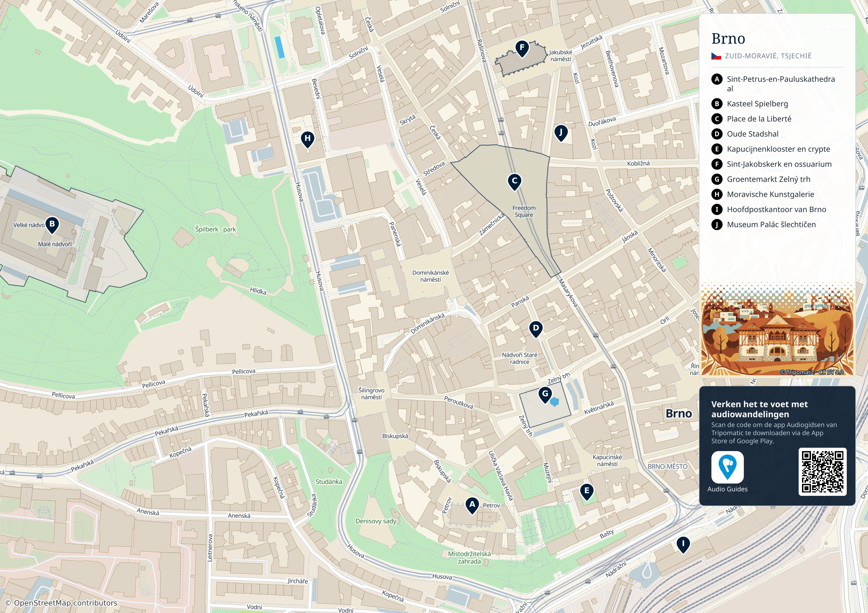Open map pin F at Jakubské náměstí
868x613 pixels.
point(522,49)
